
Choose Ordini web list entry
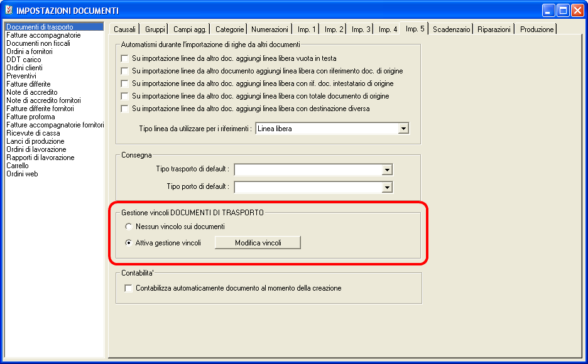(55, 174)
